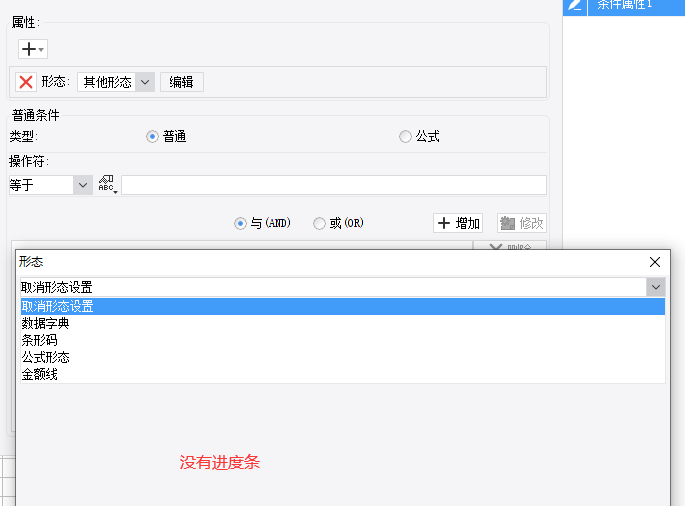Close the 形态 dialog
Image resolution: width=685 pixels, height=506 pixels.
coord(654,262)
